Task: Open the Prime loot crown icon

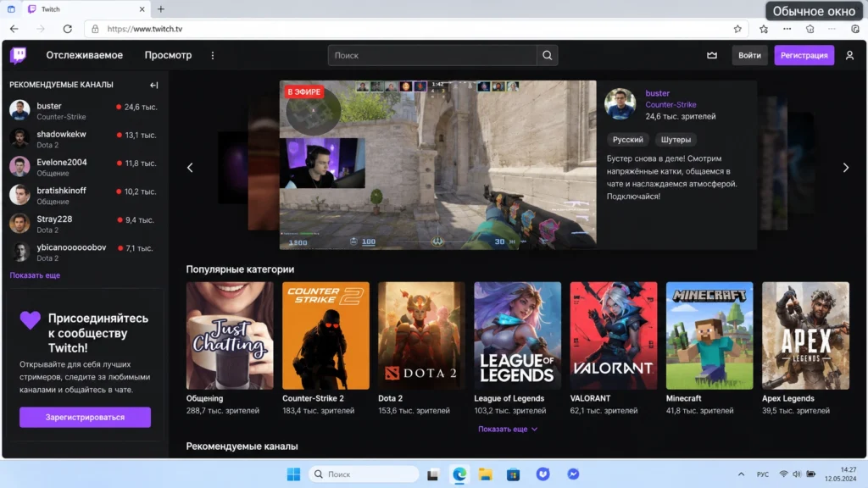Action: pyautogui.click(x=712, y=55)
